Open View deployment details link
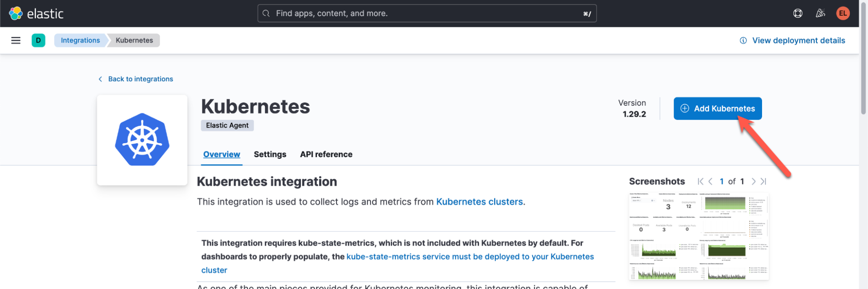The width and height of the screenshot is (868, 289). coord(798,40)
